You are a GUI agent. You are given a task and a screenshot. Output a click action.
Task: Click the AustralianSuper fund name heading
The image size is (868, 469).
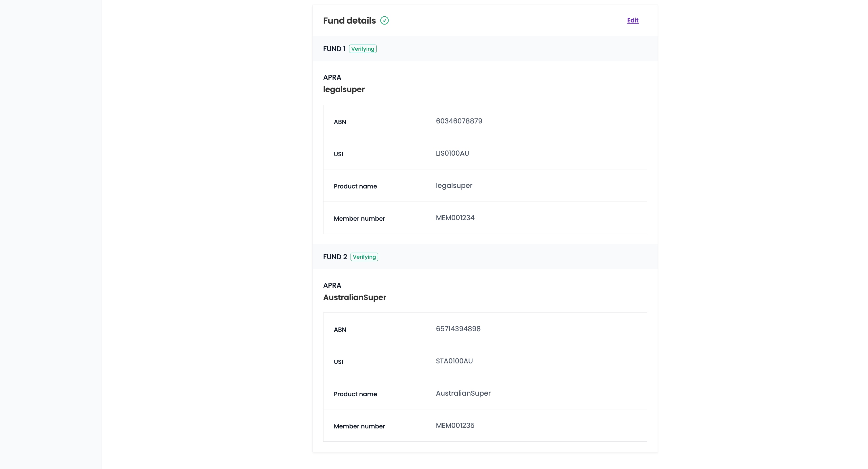point(355,297)
